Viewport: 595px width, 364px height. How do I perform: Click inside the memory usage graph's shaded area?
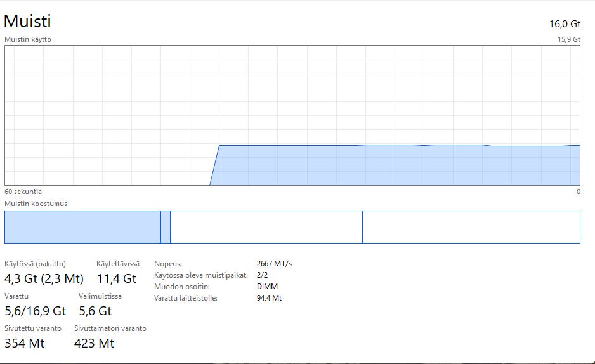coord(393,165)
